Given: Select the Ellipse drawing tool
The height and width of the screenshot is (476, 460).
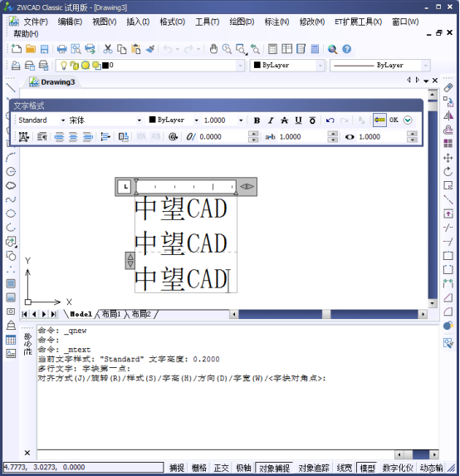Looking at the screenshot, I should pos(11,213).
